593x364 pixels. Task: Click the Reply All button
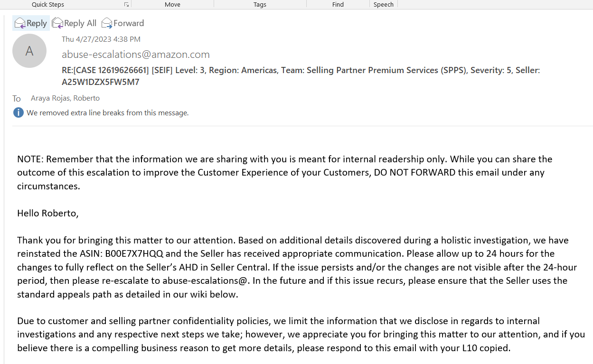74,23
